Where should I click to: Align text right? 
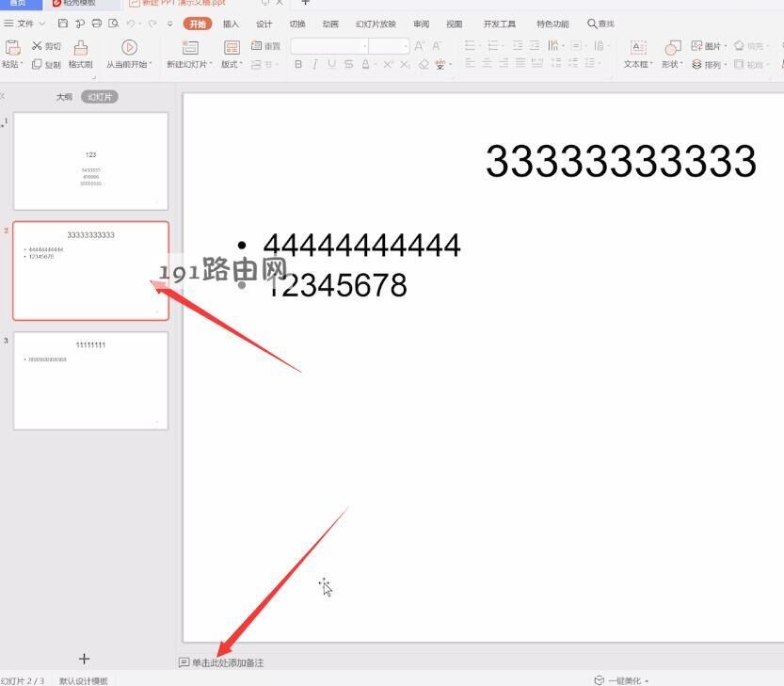504,63
